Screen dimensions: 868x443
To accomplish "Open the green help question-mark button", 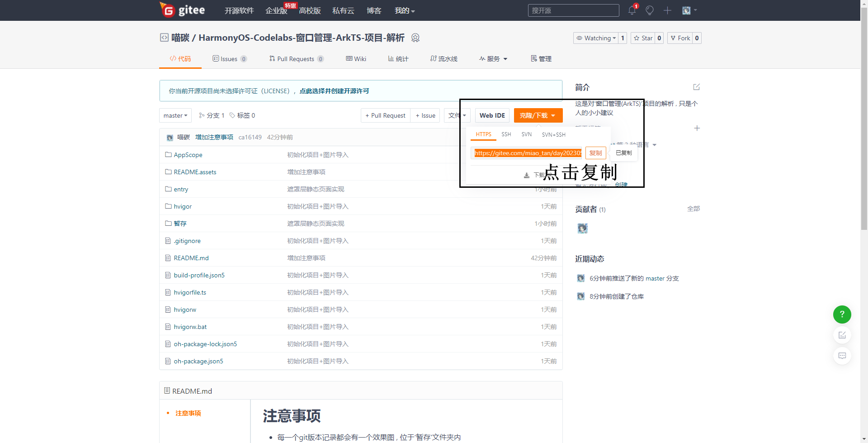I will (842, 314).
